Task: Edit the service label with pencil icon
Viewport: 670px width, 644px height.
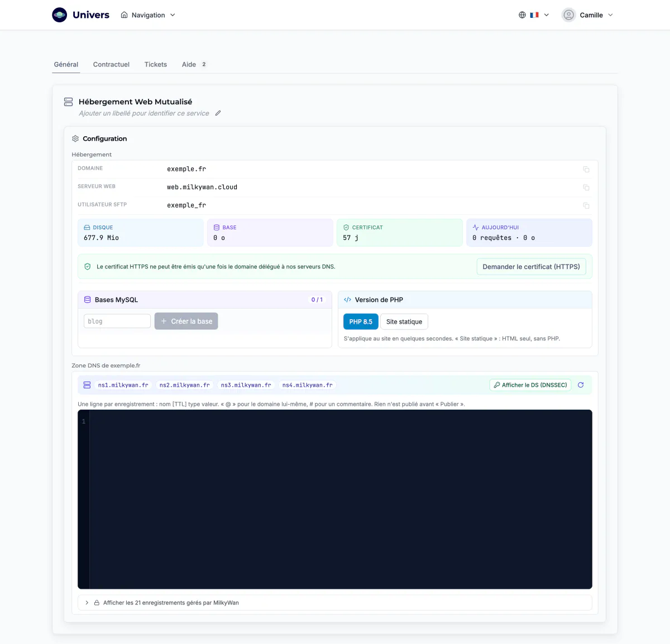Action: pyautogui.click(x=218, y=113)
